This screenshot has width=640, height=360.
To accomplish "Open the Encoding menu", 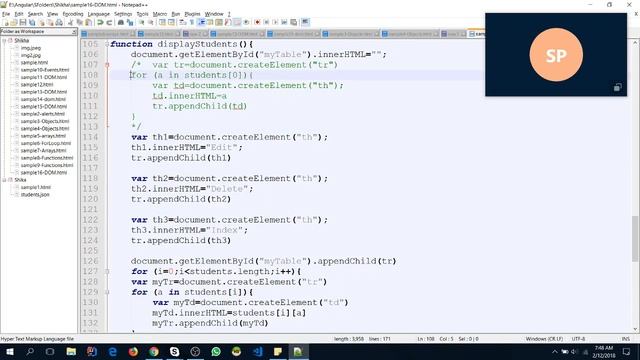I will point(73,14).
